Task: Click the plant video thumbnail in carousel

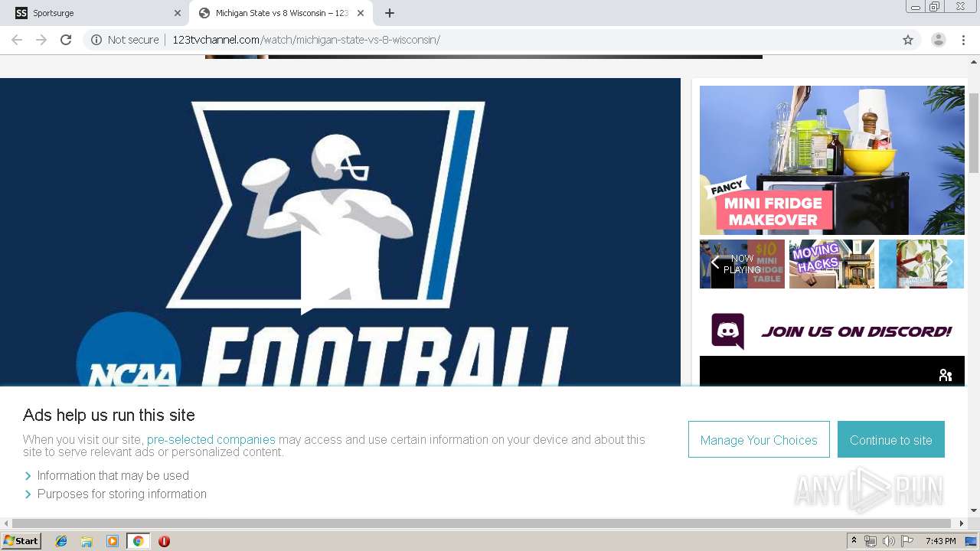Action: click(921, 264)
